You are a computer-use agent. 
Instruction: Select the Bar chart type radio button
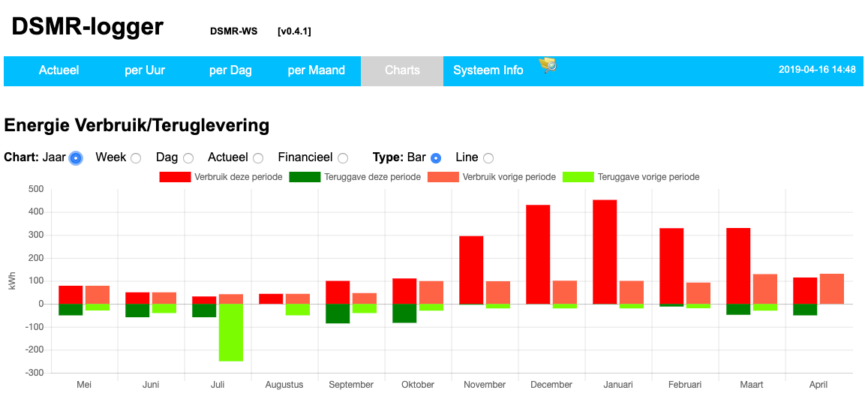(436, 158)
